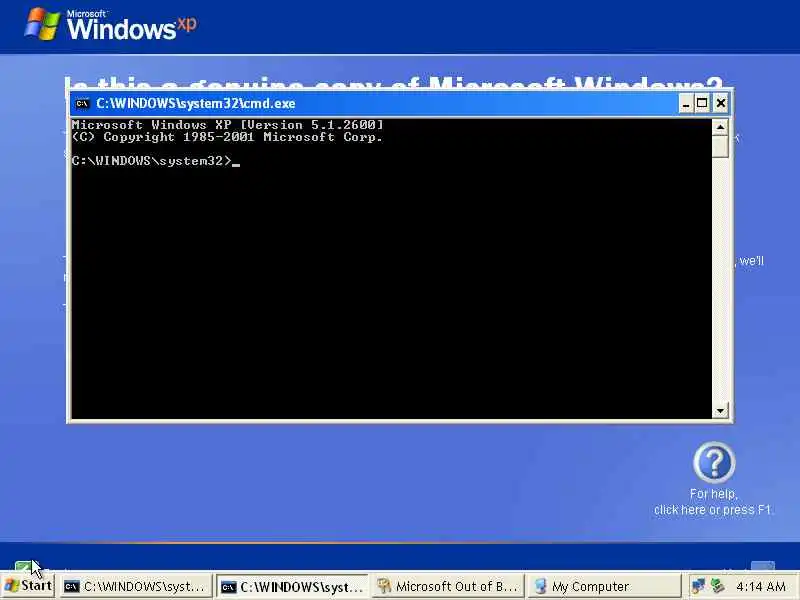Image resolution: width=800 pixels, height=600 pixels.
Task: Click the 'Microsoft Windows XP [Version 5.1.2600]' line
Action: [x=228, y=124]
